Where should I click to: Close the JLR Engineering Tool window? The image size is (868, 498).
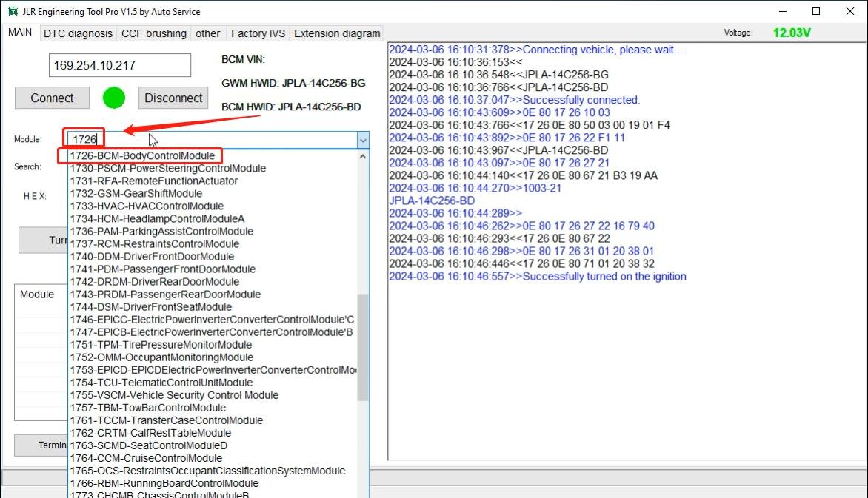(x=849, y=11)
